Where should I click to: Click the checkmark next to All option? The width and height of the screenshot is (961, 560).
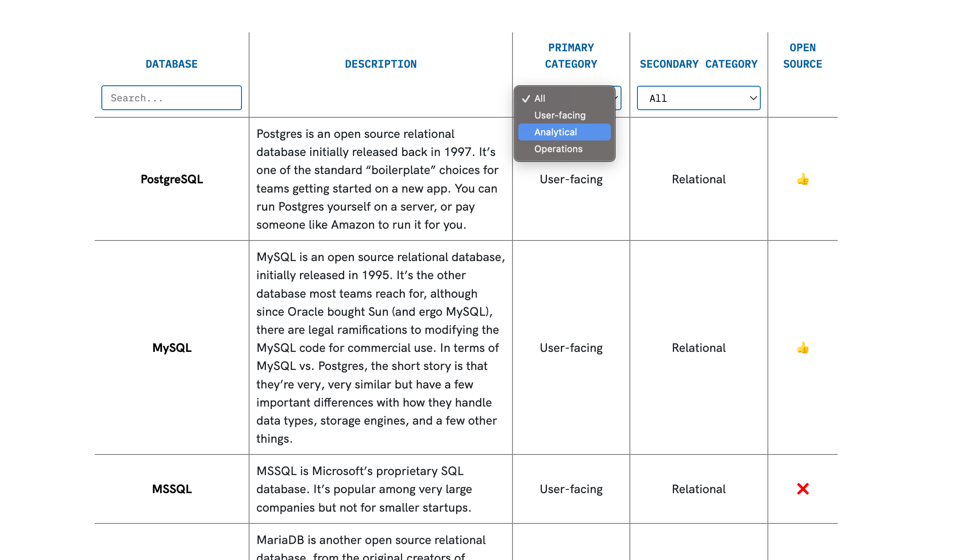pos(525,98)
